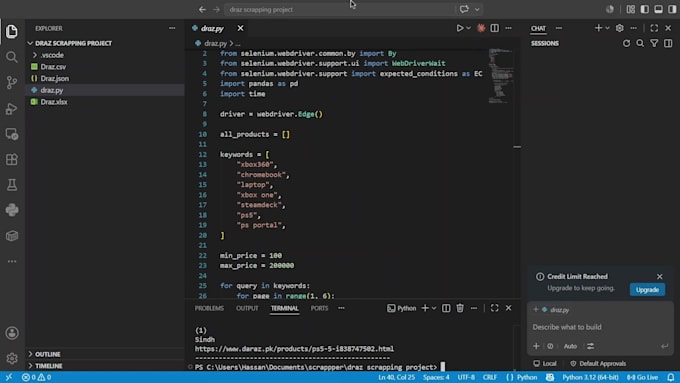Toggle the bottom panel visibility
680x383 pixels.
coord(658,9)
